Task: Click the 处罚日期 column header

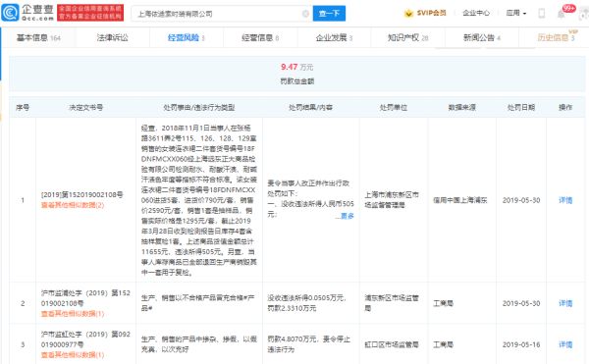Action: point(521,107)
